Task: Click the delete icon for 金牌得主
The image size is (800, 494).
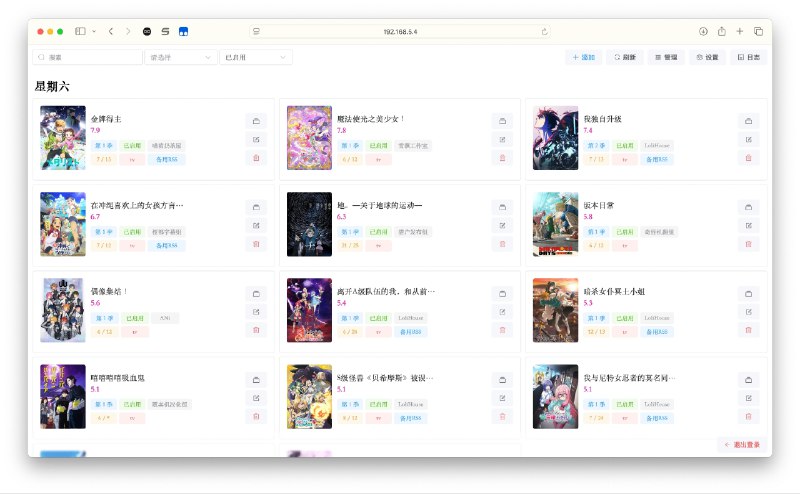Action: point(256,158)
